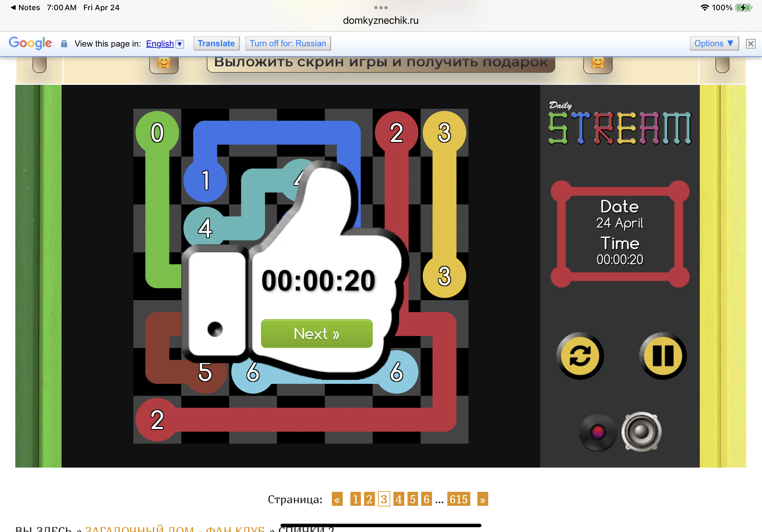Tap the three-dots multitasking menu
Viewport: 762px width, 532px height.
pyautogui.click(x=381, y=7)
